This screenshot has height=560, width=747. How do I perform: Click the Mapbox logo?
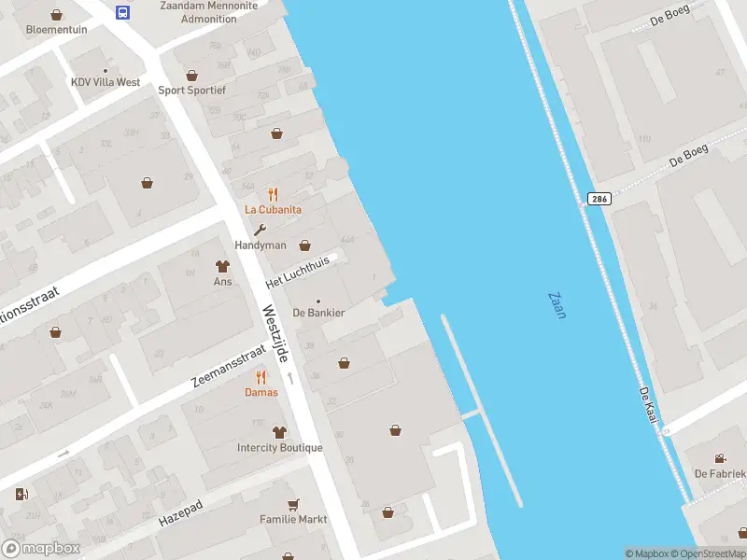(x=40, y=549)
